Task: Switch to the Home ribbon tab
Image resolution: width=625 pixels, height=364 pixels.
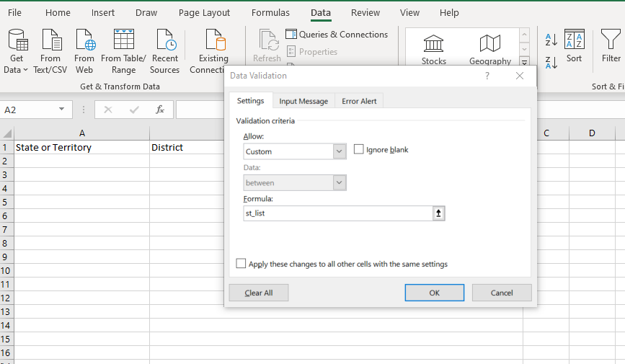Action: point(58,13)
